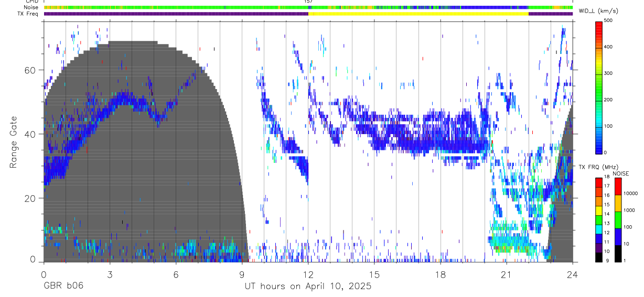The height and width of the screenshot is (297, 644).
Task: Click the WID velocity color bar
Action: pos(599,86)
